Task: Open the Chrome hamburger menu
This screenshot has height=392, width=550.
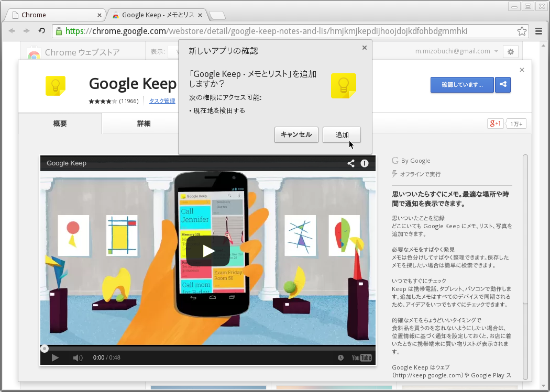Action: 539,31
